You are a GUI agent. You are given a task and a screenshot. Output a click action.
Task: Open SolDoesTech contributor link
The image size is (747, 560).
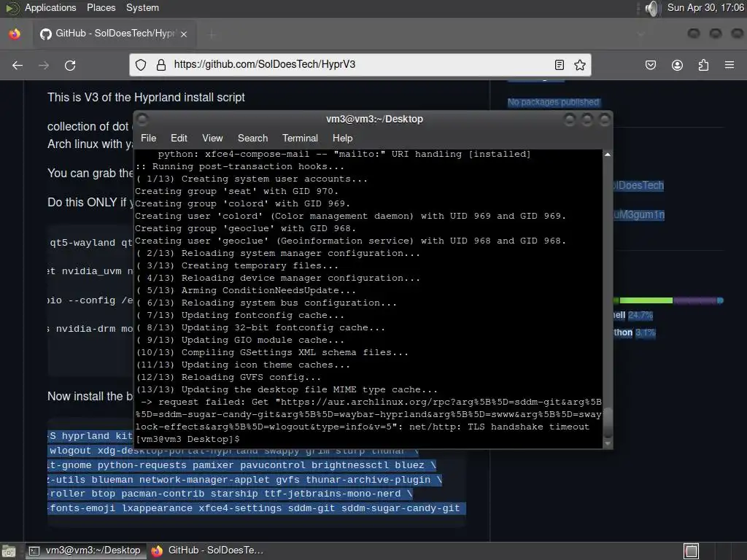pyautogui.click(x=638, y=185)
